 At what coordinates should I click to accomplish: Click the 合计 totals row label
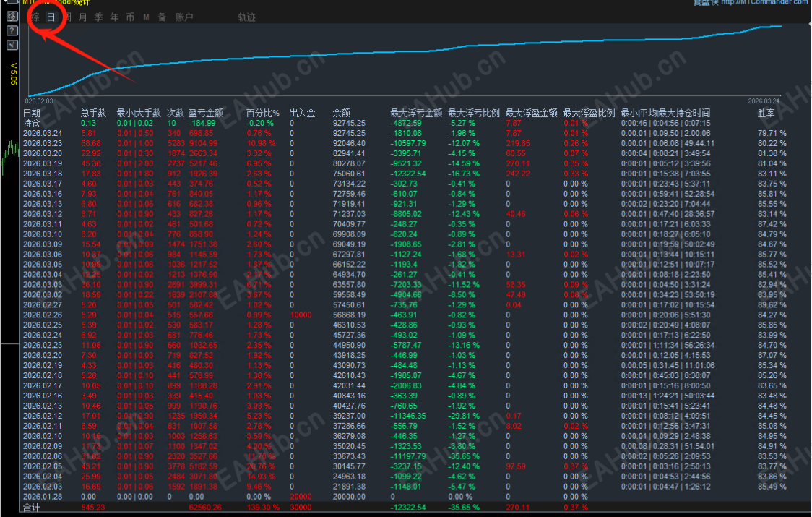(x=32, y=507)
